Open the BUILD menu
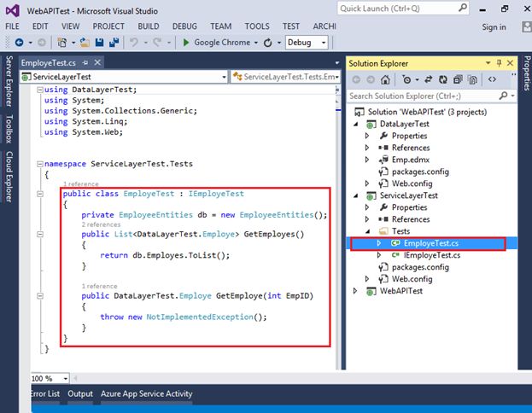532x413 pixels. (149, 26)
